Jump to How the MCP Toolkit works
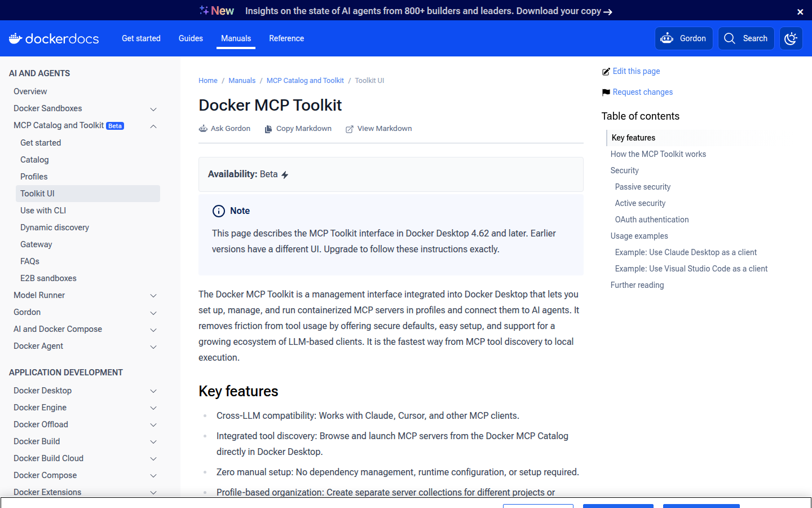This screenshot has width=812, height=508. (x=658, y=154)
